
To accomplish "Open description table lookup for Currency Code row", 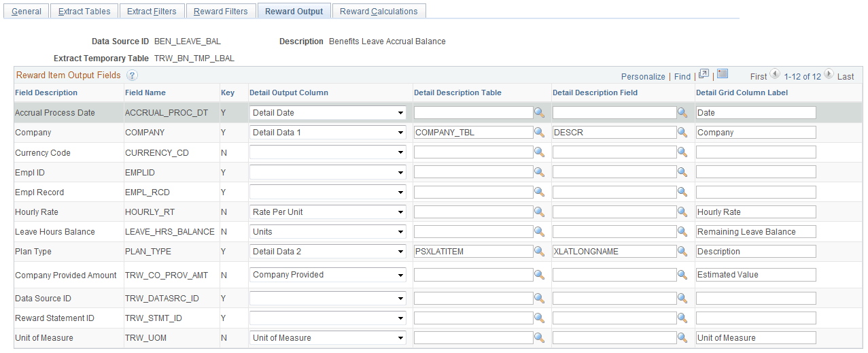I will [540, 152].
